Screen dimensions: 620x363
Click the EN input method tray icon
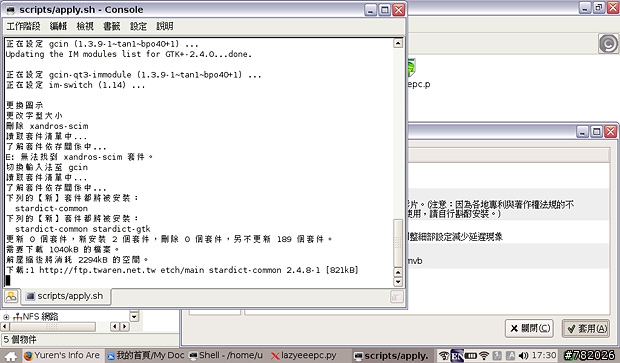pyautogui.click(x=457, y=355)
